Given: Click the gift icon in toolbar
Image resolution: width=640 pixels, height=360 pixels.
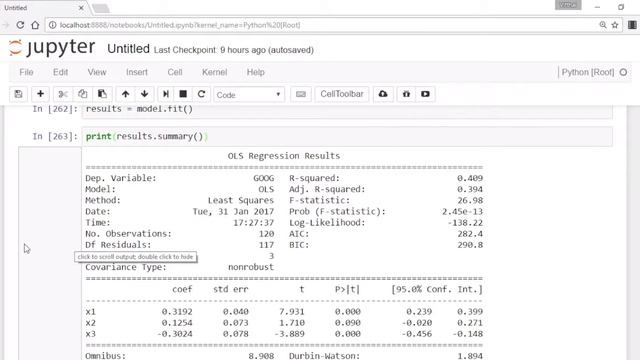Looking at the screenshot, I should pyautogui.click(x=406, y=94).
